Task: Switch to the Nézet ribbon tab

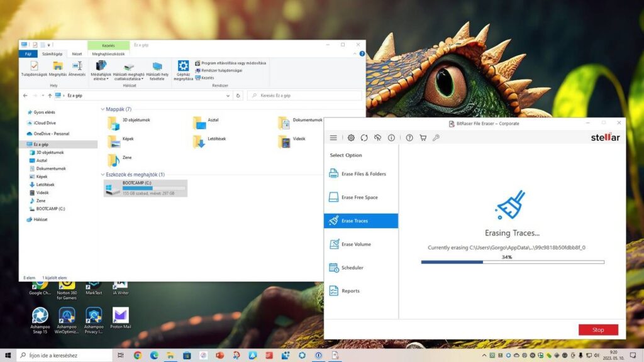Action: [77, 54]
